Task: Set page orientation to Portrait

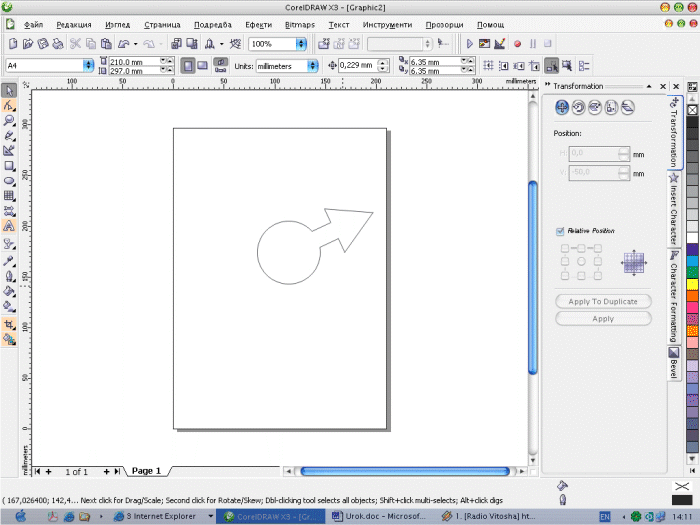Action: 188,66
